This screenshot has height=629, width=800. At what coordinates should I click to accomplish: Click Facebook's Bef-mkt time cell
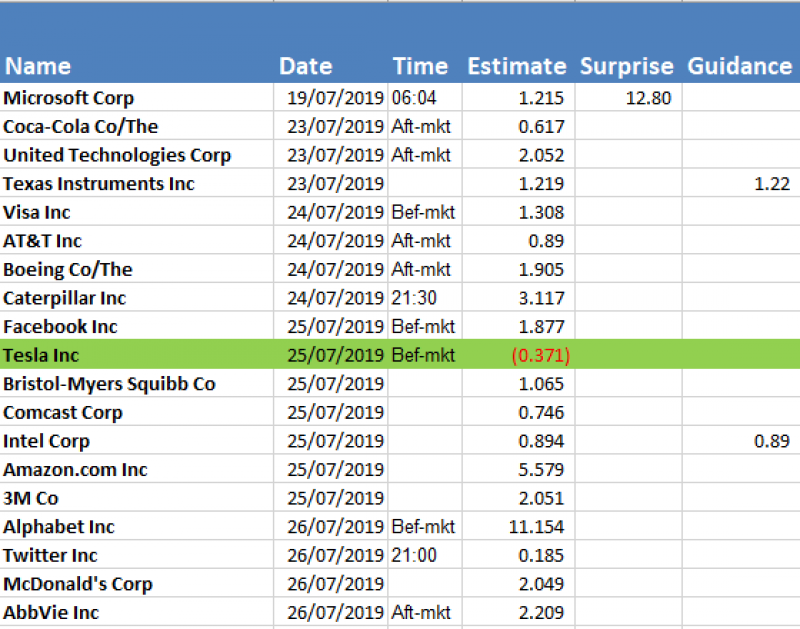[x=423, y=326]
